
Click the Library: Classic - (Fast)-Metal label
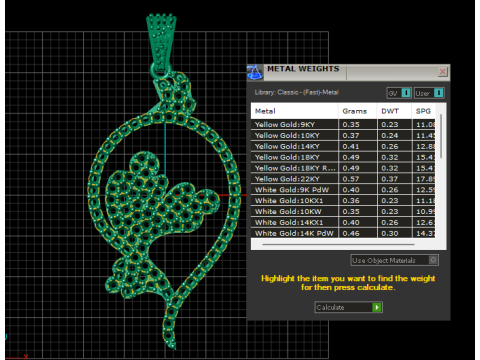pyautogui.click(x=297, y=92)
